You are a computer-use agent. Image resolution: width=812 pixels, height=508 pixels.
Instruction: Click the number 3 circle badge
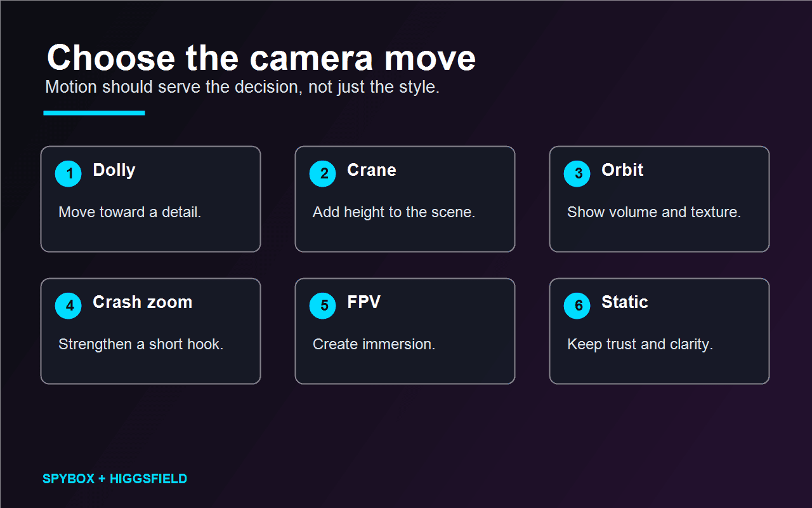click(577, 173)
